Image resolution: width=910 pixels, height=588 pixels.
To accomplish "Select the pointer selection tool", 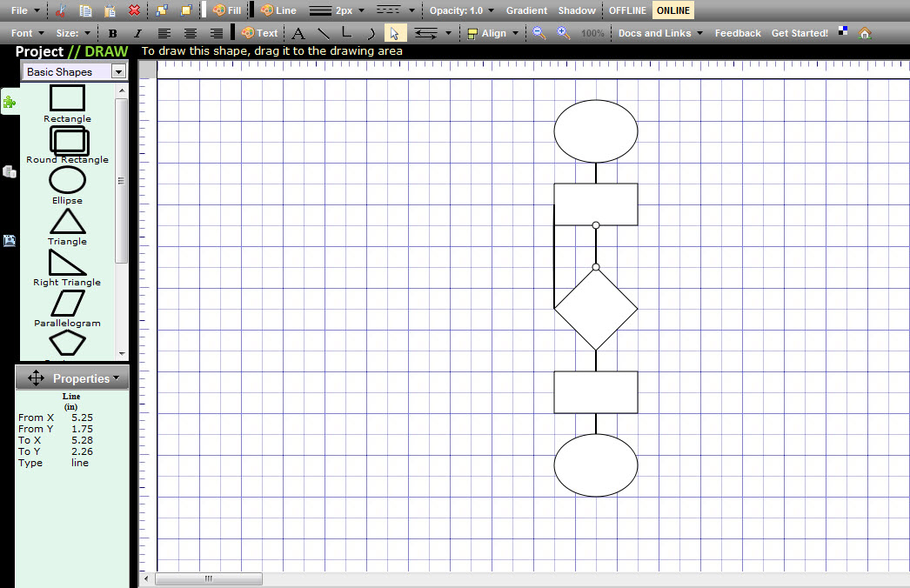I will point(395,33).
